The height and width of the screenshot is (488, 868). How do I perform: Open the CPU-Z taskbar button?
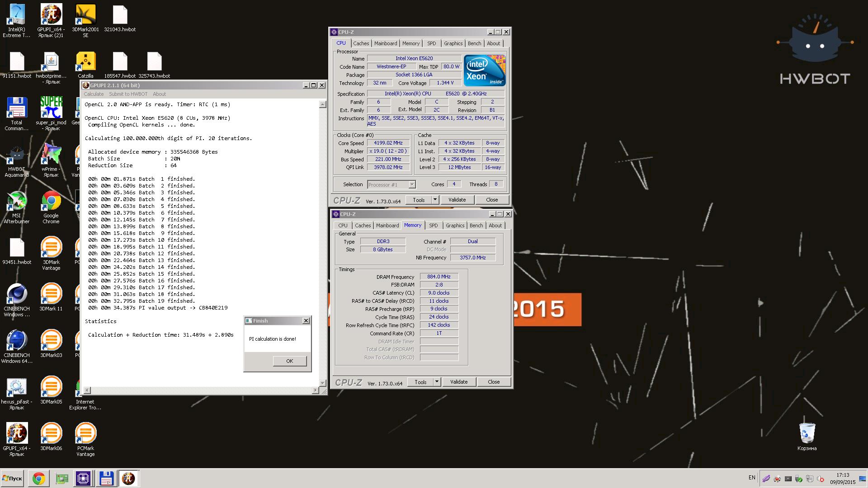point(83,479)
